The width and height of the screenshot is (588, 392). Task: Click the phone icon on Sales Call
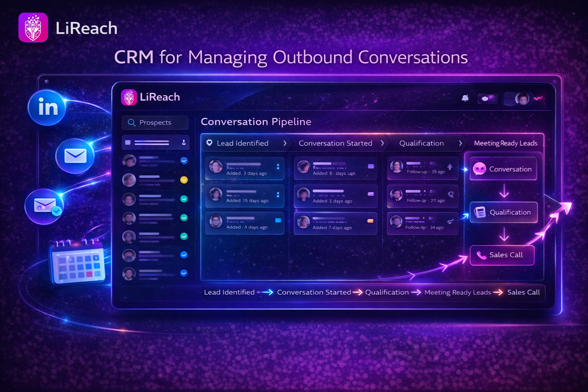click(x=481, y=255)
